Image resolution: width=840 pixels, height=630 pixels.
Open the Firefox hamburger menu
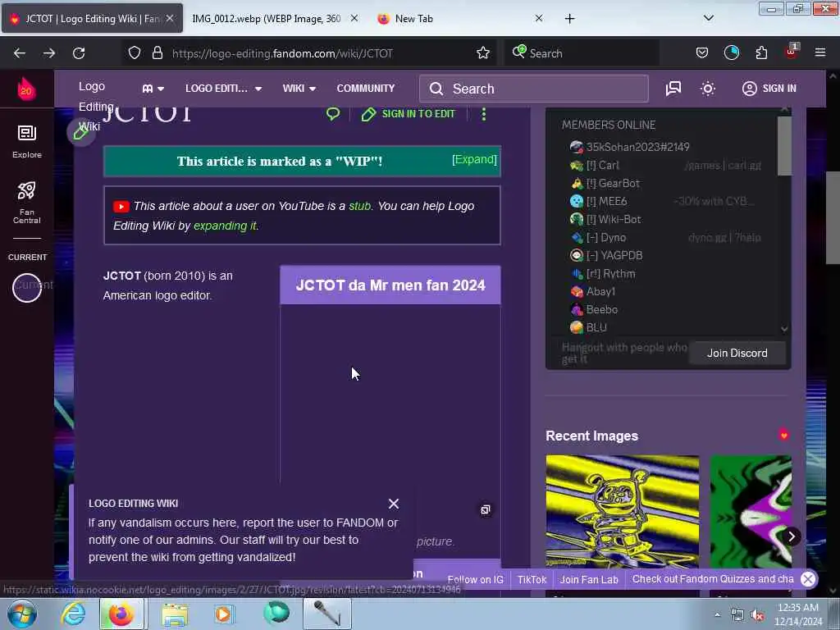tap(819, 53)
